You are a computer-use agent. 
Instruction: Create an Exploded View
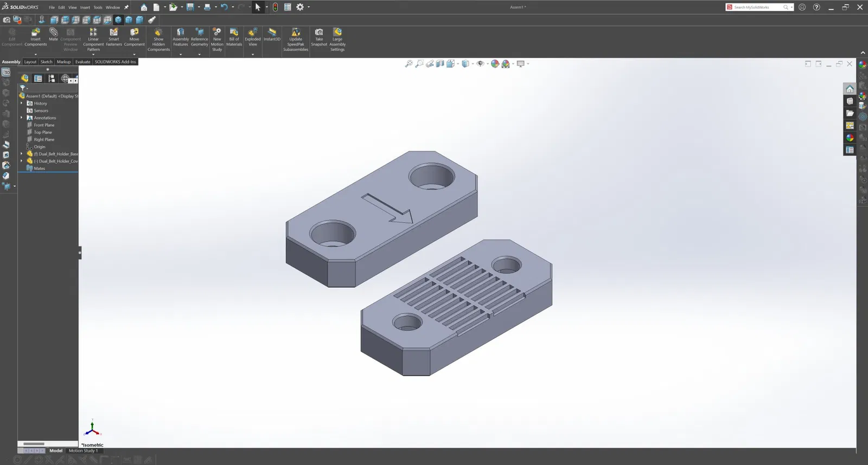(253, 37)
